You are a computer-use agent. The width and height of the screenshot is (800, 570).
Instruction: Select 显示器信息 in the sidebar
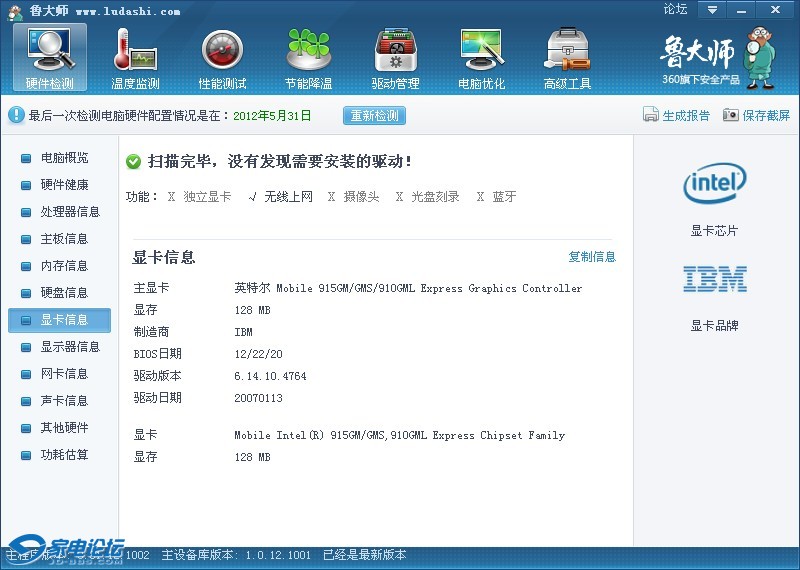(70, 347)
